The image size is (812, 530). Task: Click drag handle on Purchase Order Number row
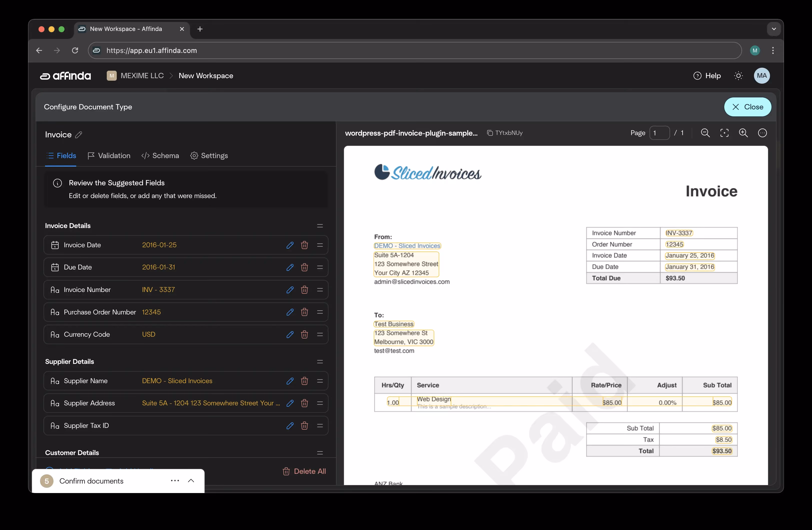point(320,312)
